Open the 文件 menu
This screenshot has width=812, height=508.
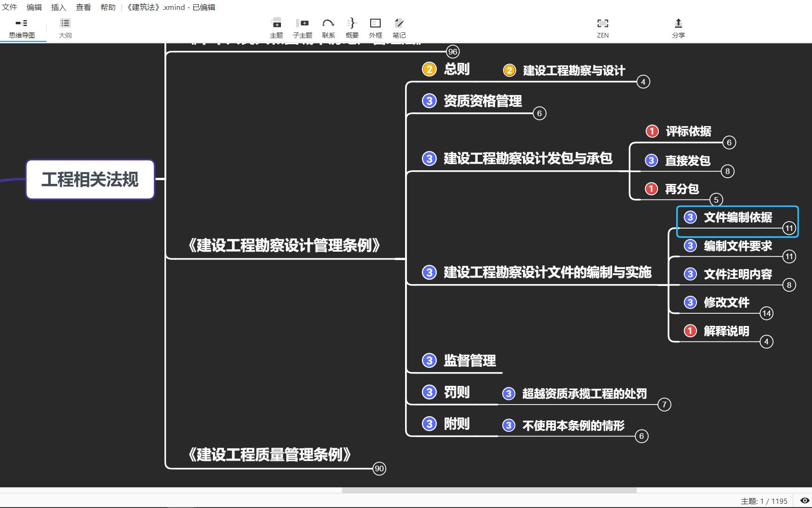point(9,7)
